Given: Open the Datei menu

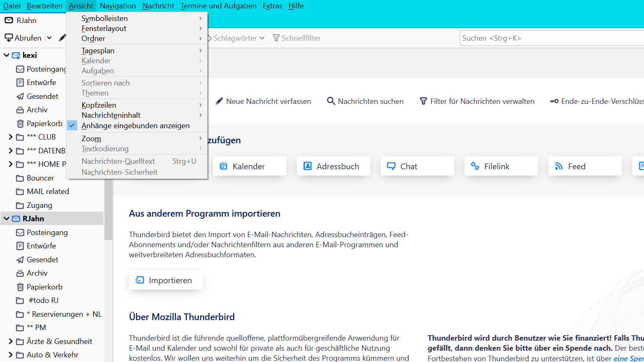Looking at the screenshot, I should coord(12,6).
